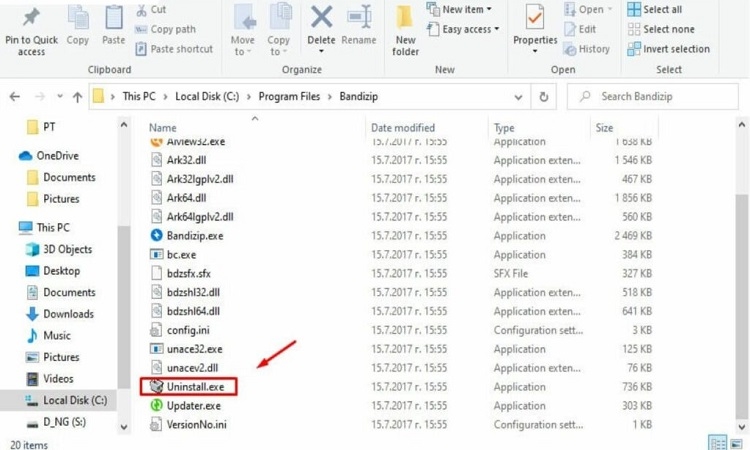The height and width of the screenshot is (450, 750).
Task: Select the VersionNo.ini file
Action: point(188,424)
